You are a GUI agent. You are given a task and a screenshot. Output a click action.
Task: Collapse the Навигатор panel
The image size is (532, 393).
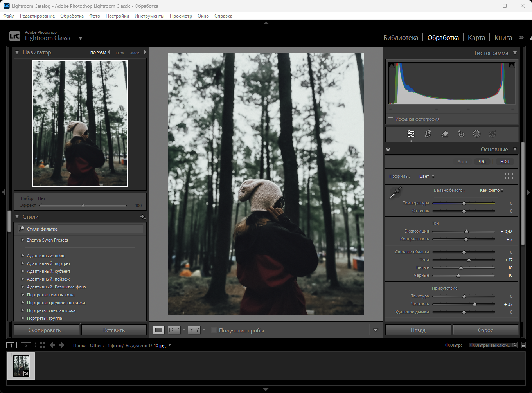click(x=17, y=52)
